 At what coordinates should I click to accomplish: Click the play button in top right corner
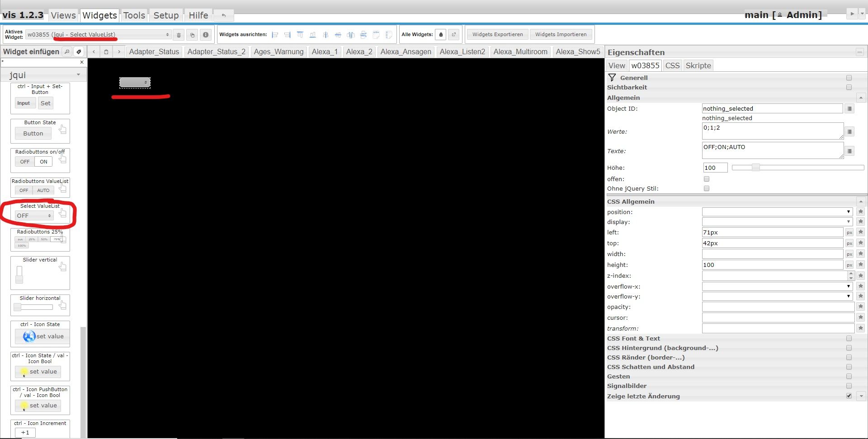(x=852, y=14)
